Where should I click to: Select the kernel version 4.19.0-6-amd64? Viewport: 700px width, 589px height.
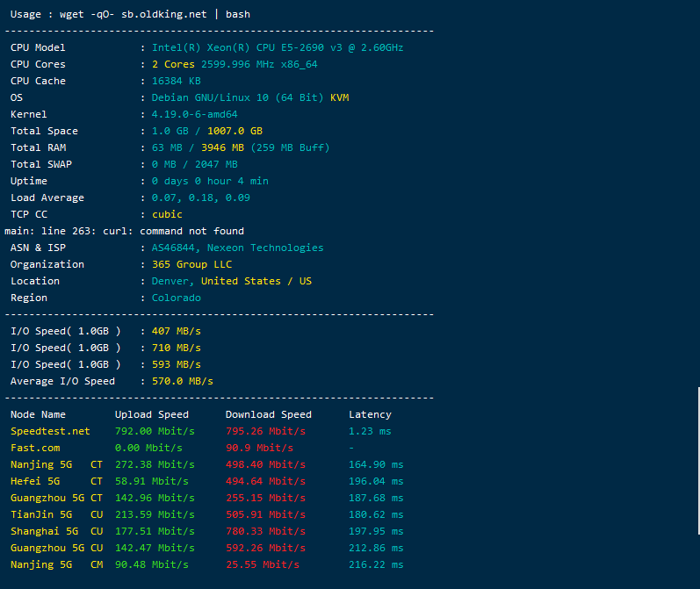coord(194,114)
